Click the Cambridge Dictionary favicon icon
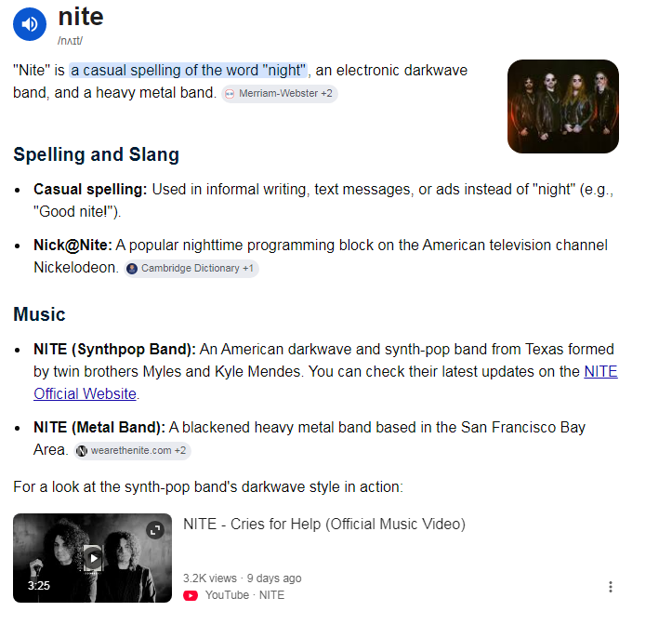This screenshot has height=638, width=672. [x=132, y=269]
